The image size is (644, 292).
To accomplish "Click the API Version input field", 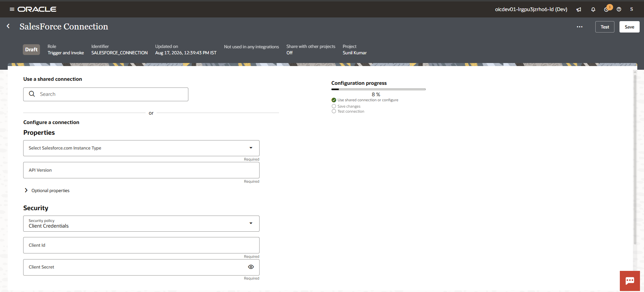I will point(141,170).
